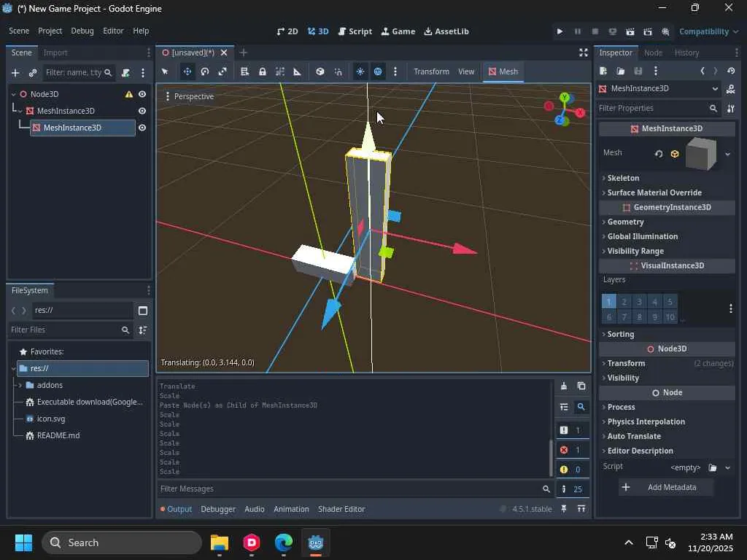Toggle visibility of the selected MeshInstance3D child
This screenshot has height=560, width=747.
(142, 128)
